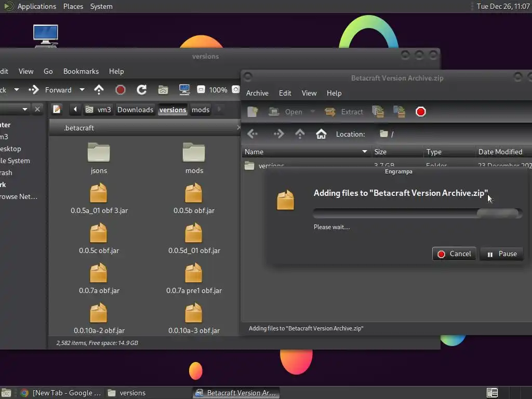
Task: Go back with Engrampa's left arrow
Action: coord(252,134)
